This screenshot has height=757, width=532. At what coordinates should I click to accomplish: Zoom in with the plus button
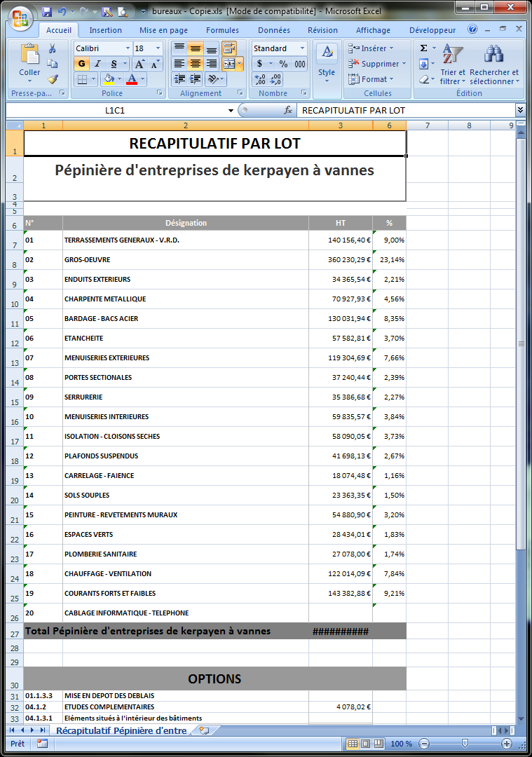tap(506, 744)
